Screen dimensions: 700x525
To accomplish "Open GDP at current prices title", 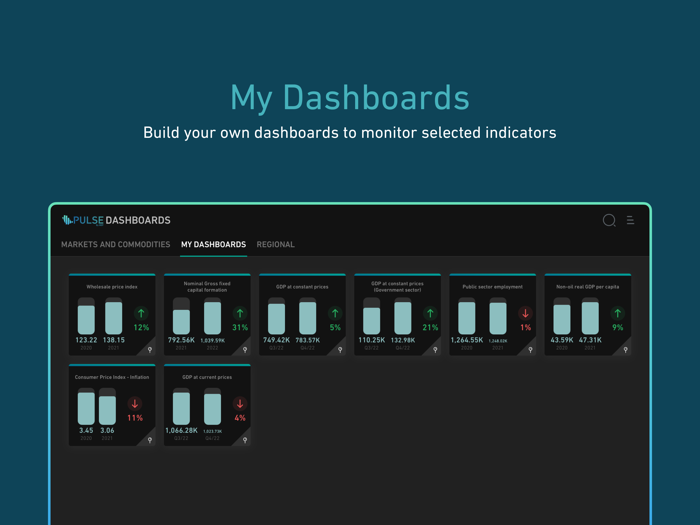I will pyautogui.click(x=207, y=377).
